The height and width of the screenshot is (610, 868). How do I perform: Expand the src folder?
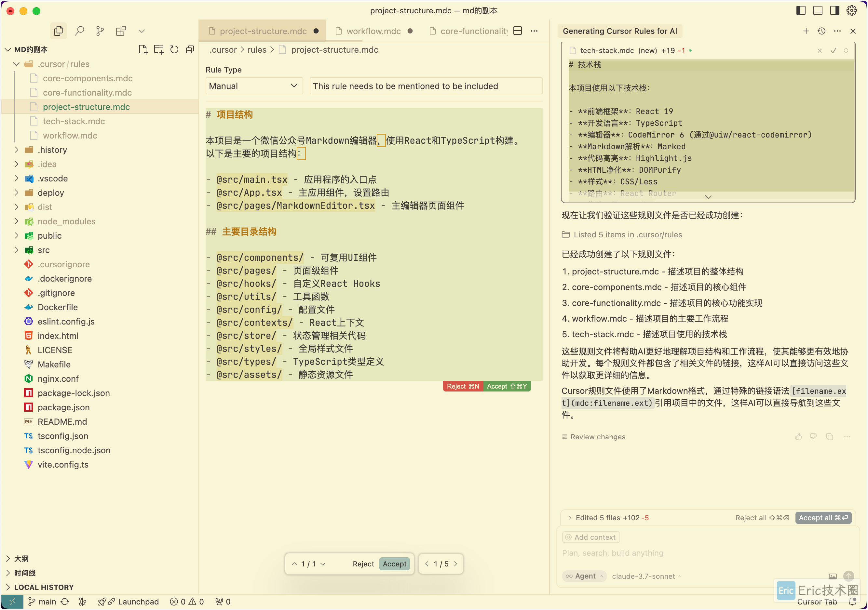point(16,250)
